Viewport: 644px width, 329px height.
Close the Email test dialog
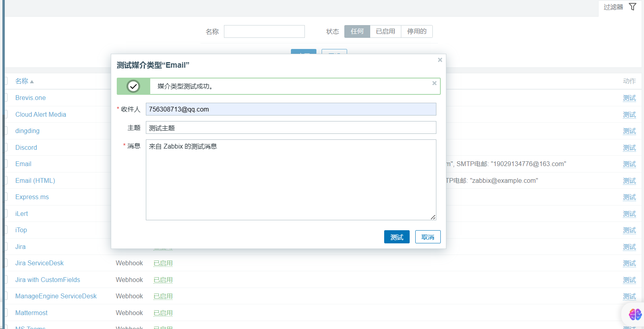(440, 60)
